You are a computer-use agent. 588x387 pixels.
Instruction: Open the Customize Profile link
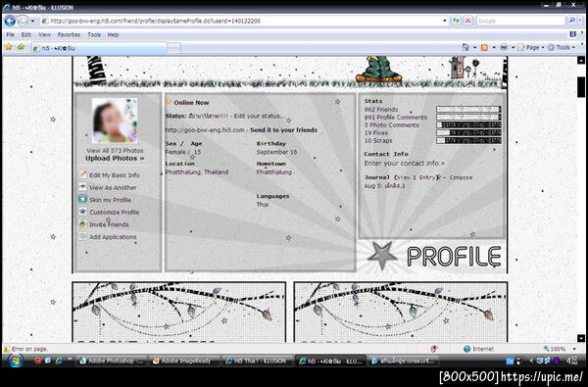click(x=115, y=213)
